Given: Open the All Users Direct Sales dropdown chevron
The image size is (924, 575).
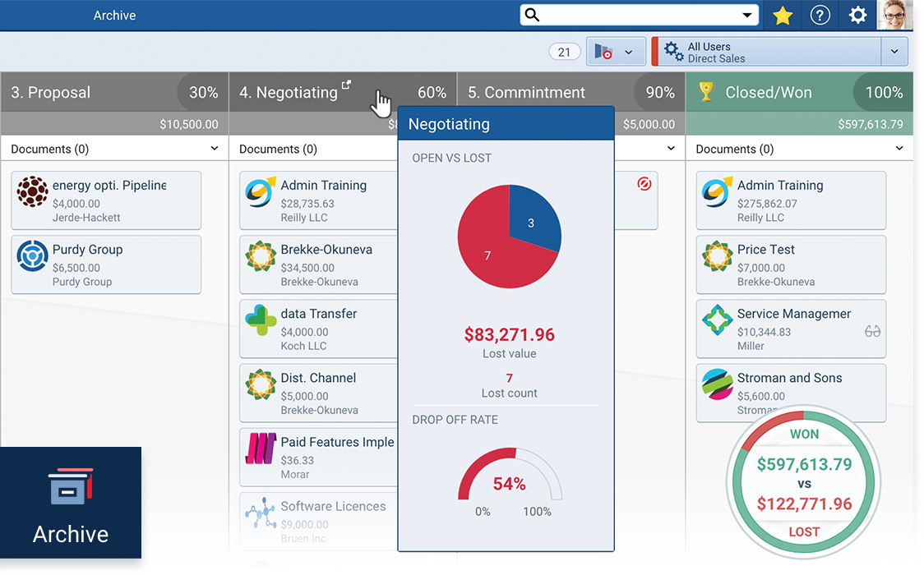Looking at the screenshot, I should click(x=894, y=51).
